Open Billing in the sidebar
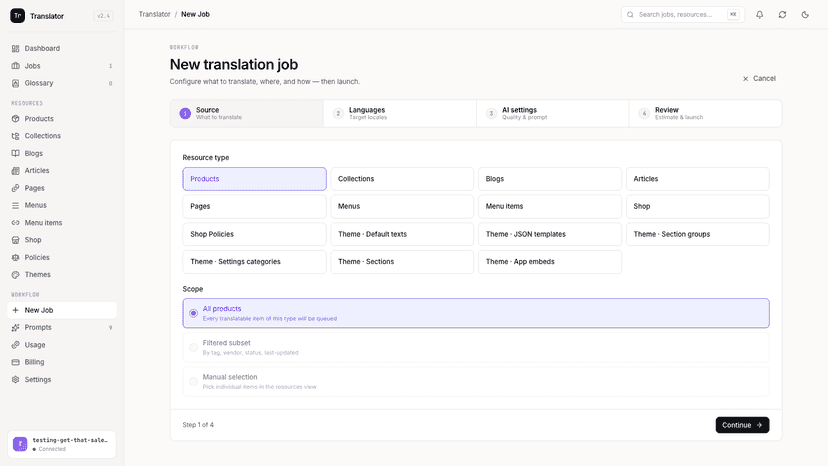 [x=62, y=362]
